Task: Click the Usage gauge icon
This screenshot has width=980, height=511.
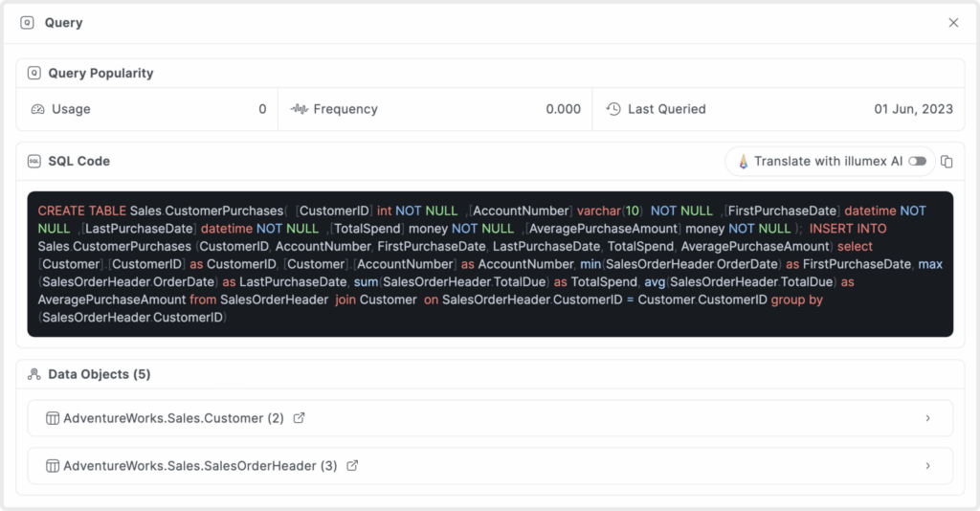Action: point(38,109)
